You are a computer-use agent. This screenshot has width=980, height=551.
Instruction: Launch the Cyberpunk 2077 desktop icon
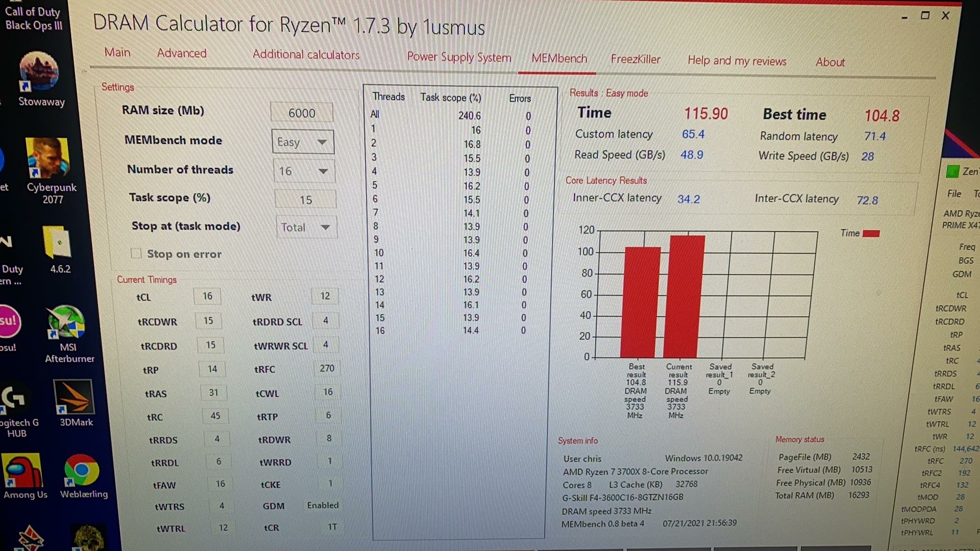coord(50,171)
